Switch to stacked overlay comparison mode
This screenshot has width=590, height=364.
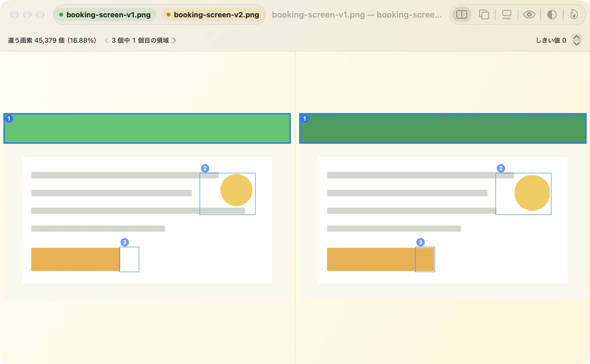click(484, 15)
